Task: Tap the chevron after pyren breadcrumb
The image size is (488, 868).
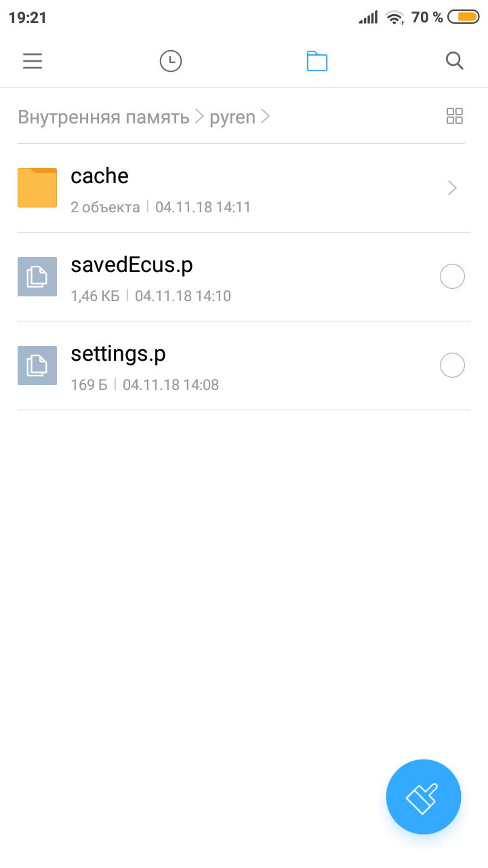Action: point(266,117)
